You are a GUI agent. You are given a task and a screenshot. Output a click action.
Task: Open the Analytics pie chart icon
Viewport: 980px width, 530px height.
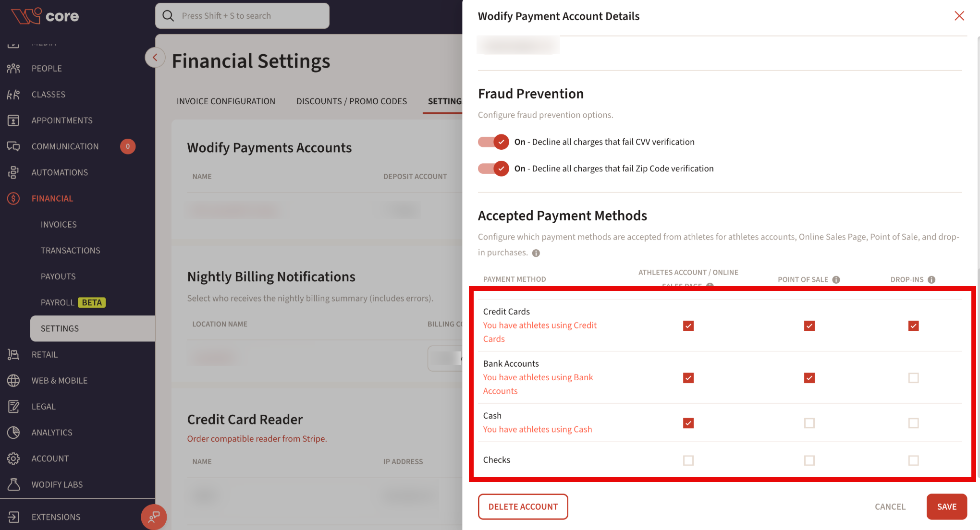pos(13,433)
